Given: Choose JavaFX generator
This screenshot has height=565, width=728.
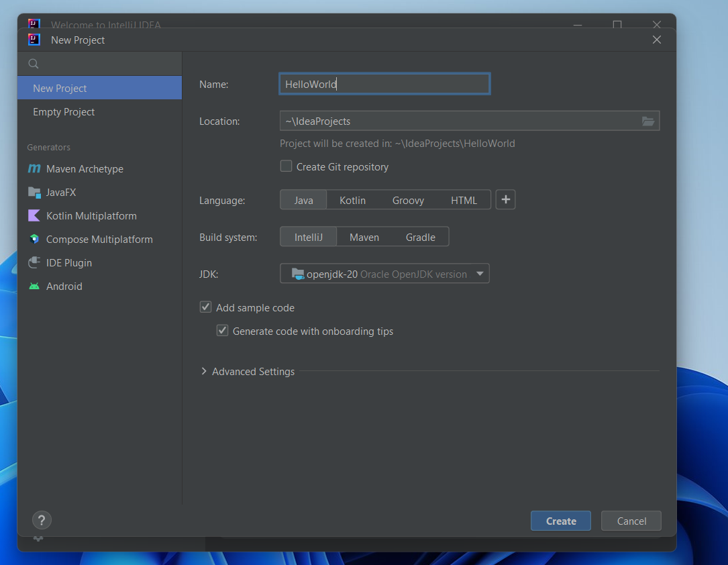Looking at the screenshot, I should tap(100, 192).
